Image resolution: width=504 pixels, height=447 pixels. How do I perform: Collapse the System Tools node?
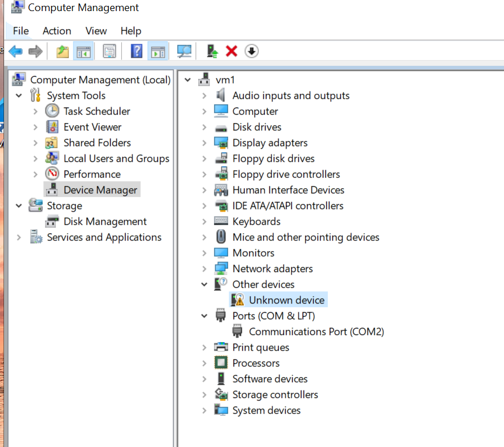[x=19, y=96]
